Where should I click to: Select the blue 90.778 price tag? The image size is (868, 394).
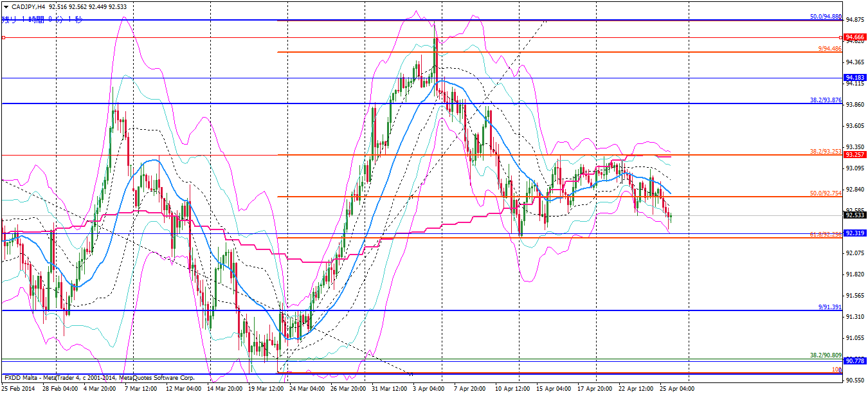(x=855, y=361)
